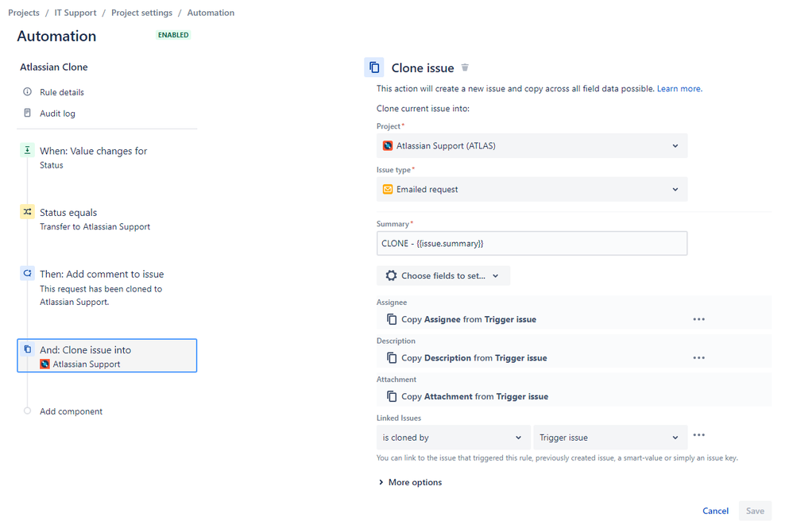Click the Clone issue into step icon
This screenshot has width=793, height=532.
(27, 349)
